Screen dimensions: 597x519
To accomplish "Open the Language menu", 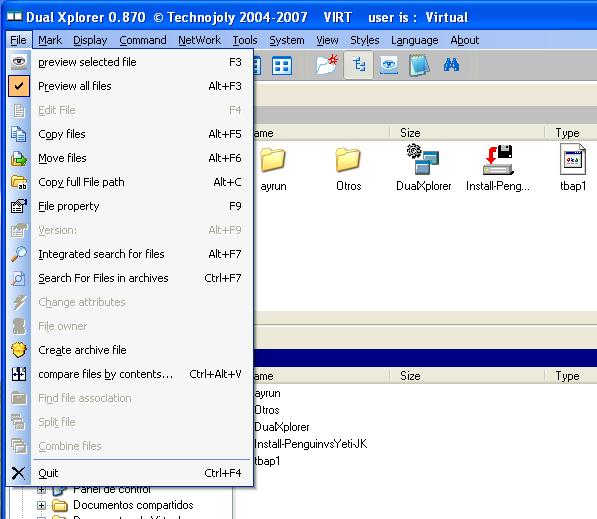I will (x=415, y=40).
